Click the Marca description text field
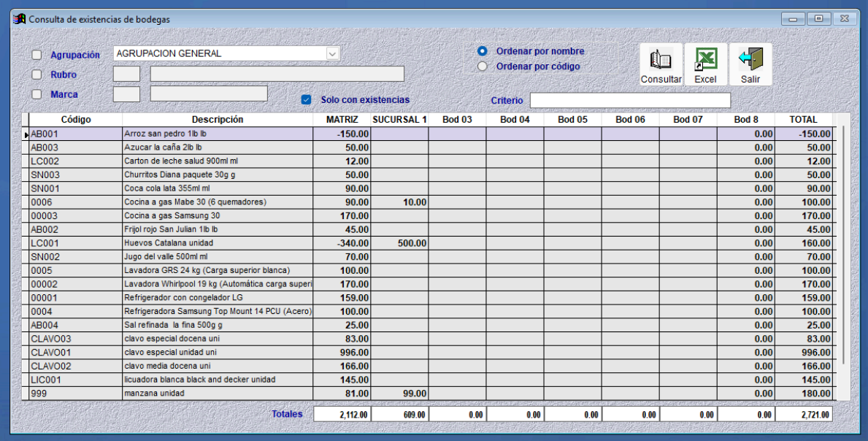The image size is (868, 441). [x=208, y=93]
